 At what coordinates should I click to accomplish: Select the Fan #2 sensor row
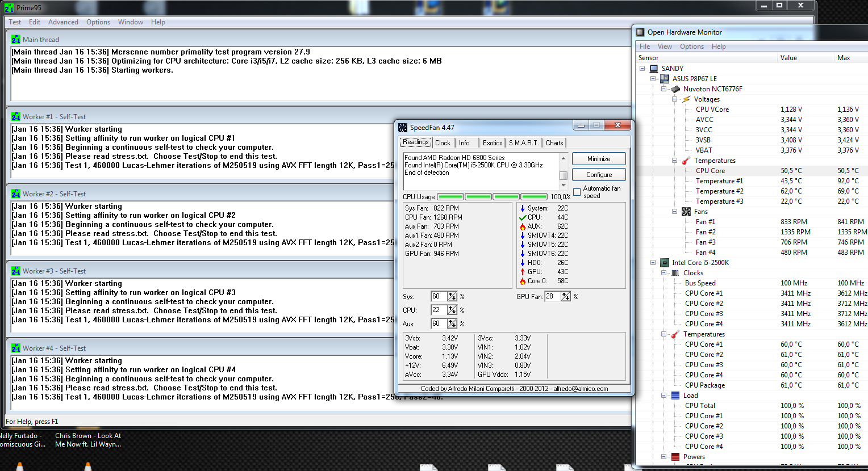[x=752, y=232]
